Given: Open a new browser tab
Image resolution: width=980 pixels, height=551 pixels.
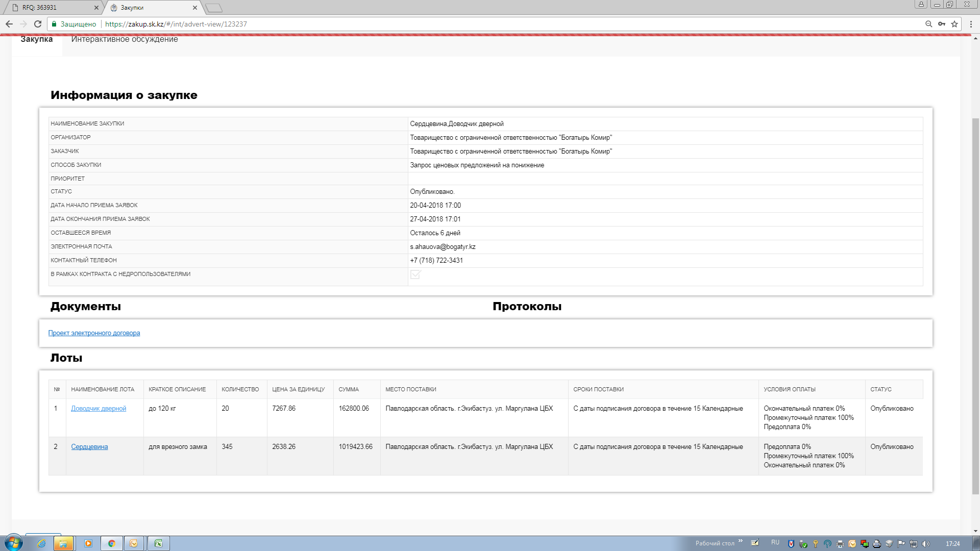Looking at the screenshot, I should tap(213, 8).
